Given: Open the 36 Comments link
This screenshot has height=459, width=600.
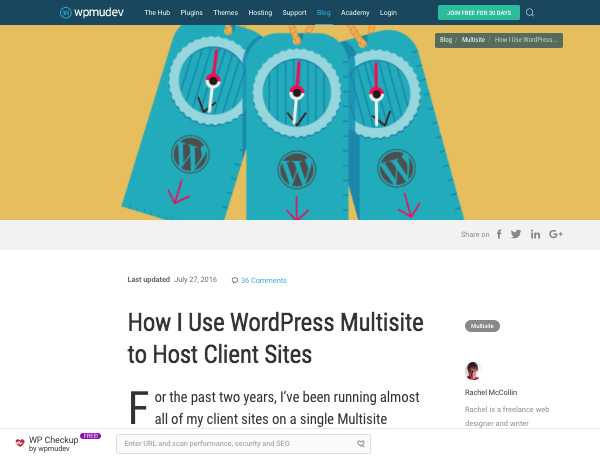Looking at the screenshot, I should pyautogui.click(x=264, y=280).
